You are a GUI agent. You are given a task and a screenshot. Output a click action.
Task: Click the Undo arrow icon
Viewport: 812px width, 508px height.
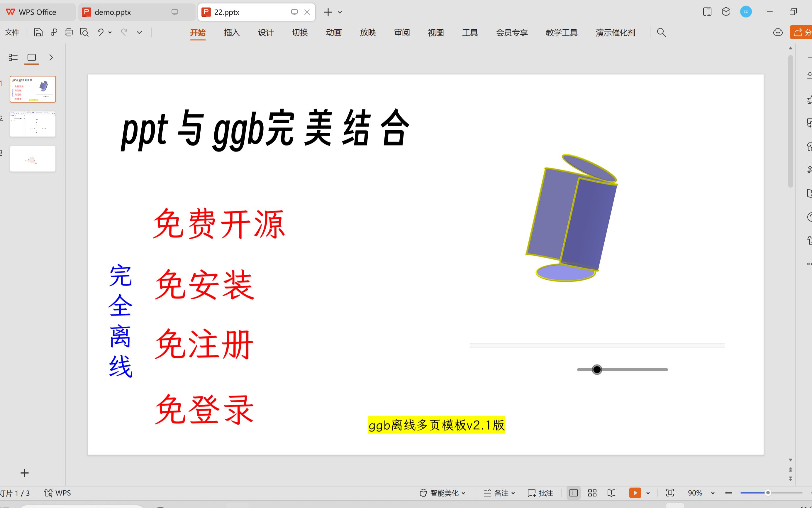coord(100,32)
